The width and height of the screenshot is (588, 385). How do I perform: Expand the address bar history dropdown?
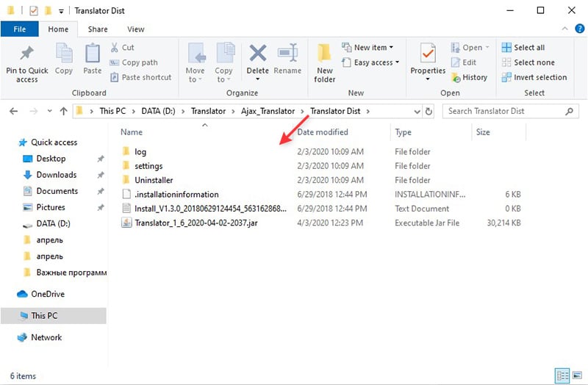point(417,112)
